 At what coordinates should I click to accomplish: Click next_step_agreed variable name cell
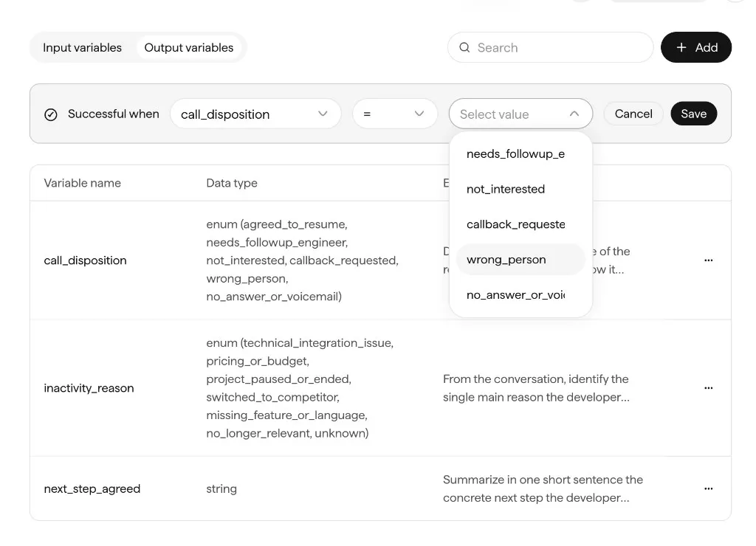pyautogui.click(x=92, y=488)
